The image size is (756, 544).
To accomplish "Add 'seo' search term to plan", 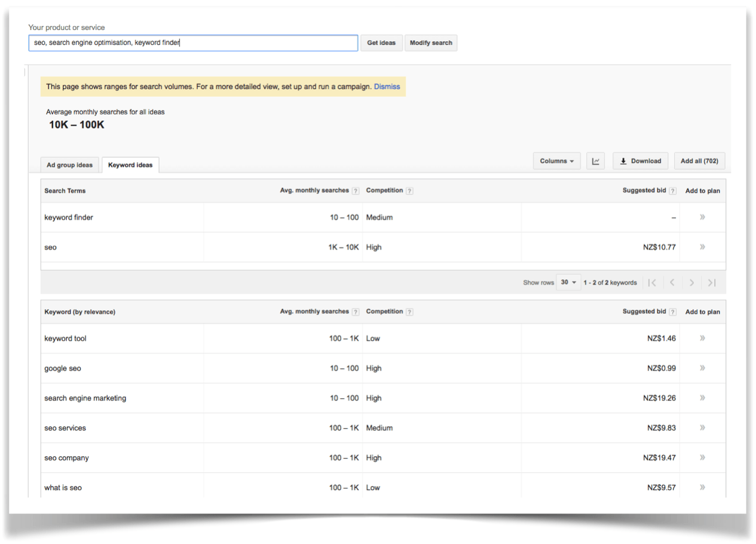I will [x=702, y=247].
